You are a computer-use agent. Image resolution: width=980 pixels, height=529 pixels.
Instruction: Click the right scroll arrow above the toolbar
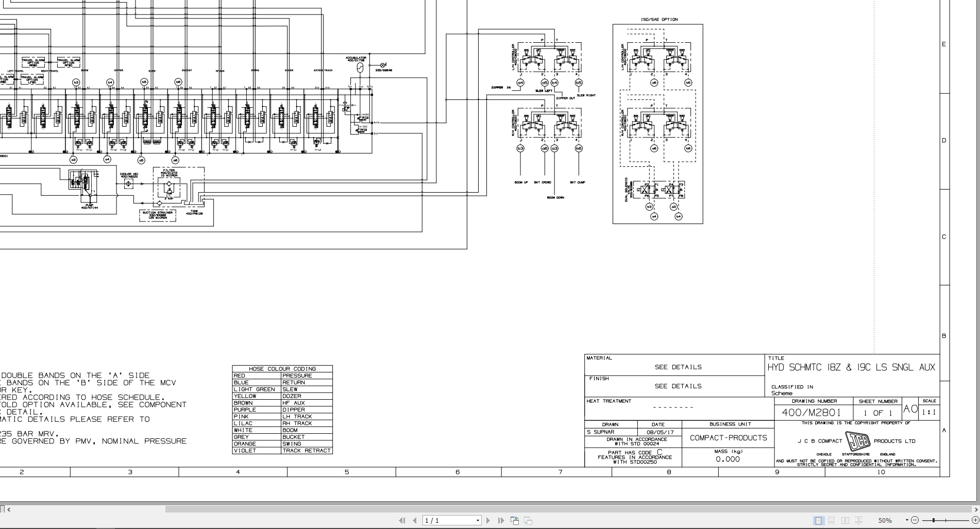point(975,510)
